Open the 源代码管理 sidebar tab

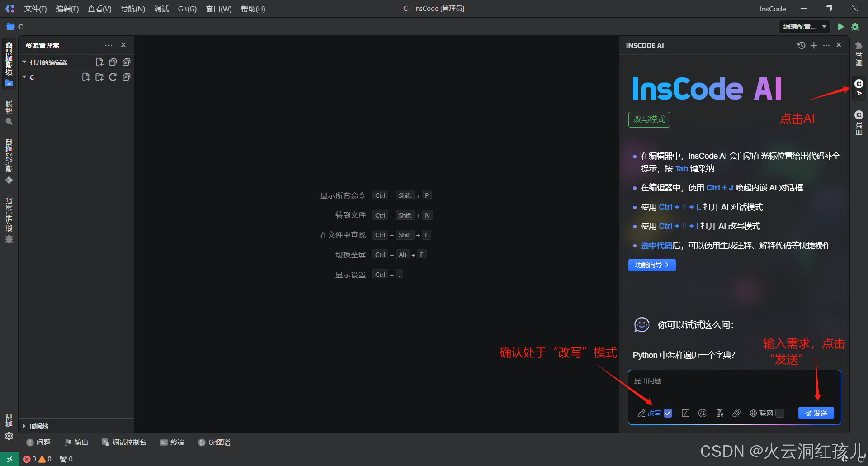9,161
